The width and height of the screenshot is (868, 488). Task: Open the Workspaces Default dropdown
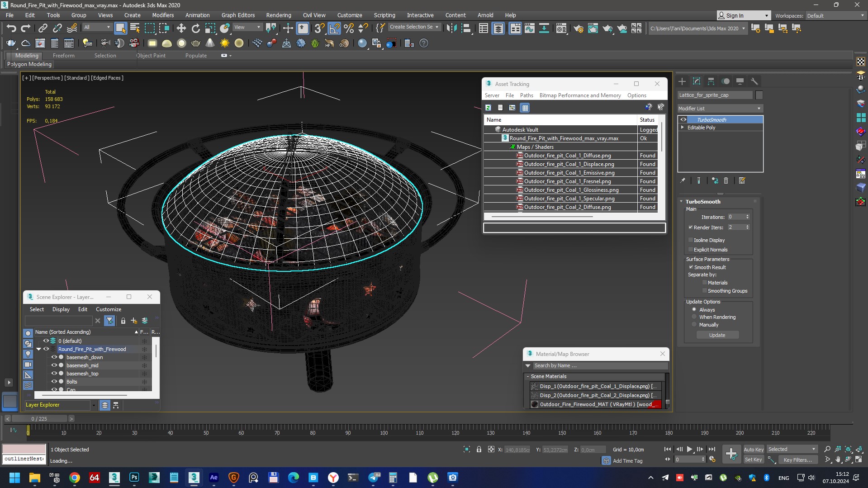[835, 16]
